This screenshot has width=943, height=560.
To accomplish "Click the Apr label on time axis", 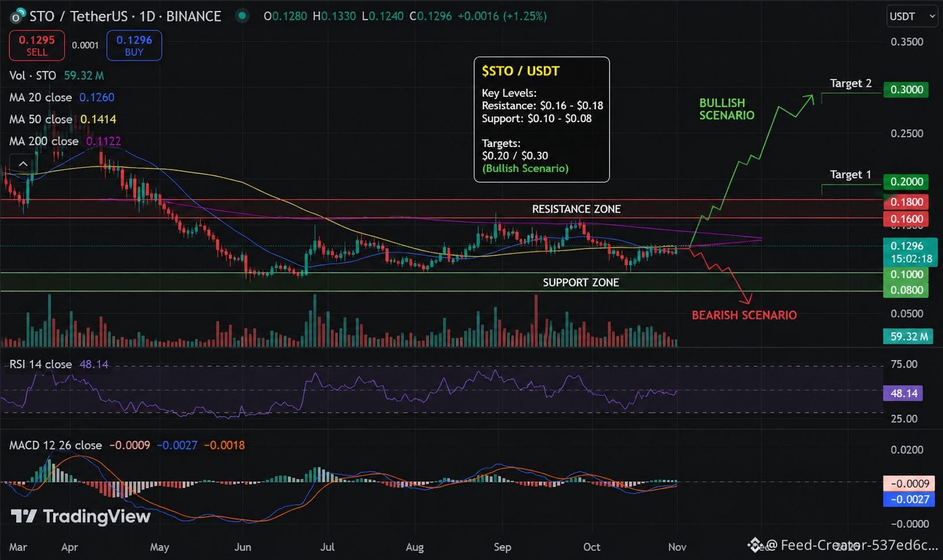I will (70, 547).
